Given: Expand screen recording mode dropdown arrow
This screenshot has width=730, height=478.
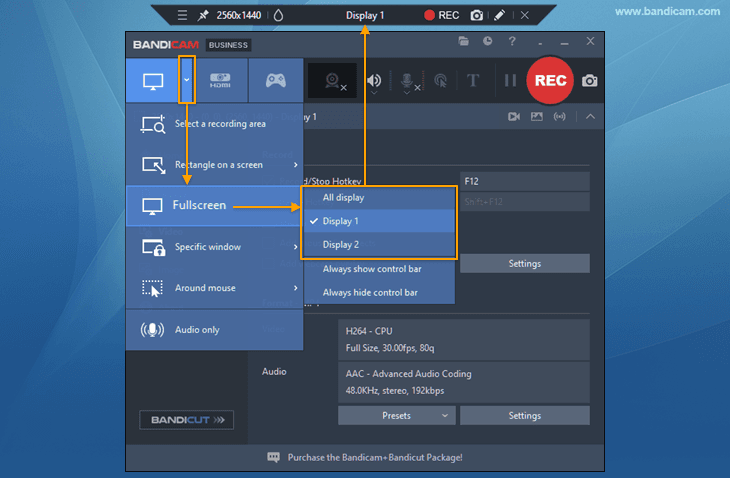Looking at the screenshot, I should (187, 80).
